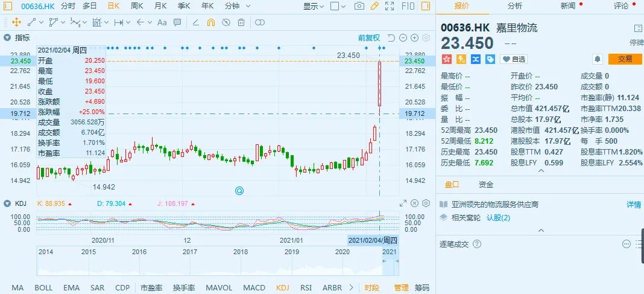644x294 pixels.
Task: Open the square layout dropdown
Action: pyautogui.click(x=339, y=6)
